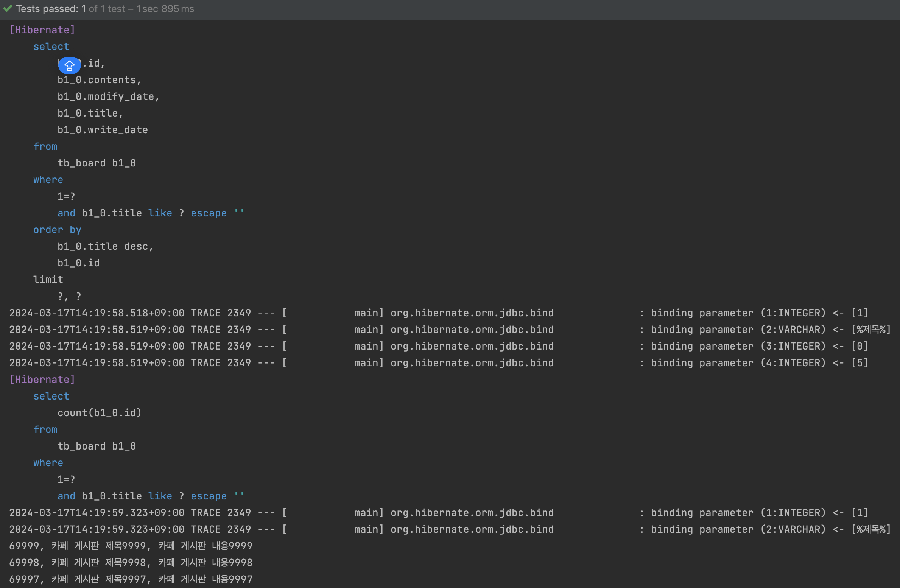This screenshot has height=588, width=900.
Task: Click the binding parameter (4:INTEGER) <- [5] line
Action: pos(439,363)
